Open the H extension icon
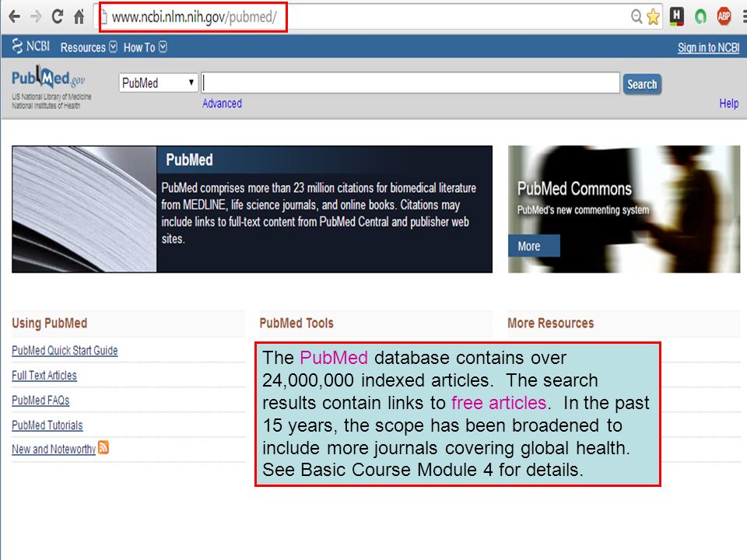Screen dimensions: 747x560 (x=676, y=16)
